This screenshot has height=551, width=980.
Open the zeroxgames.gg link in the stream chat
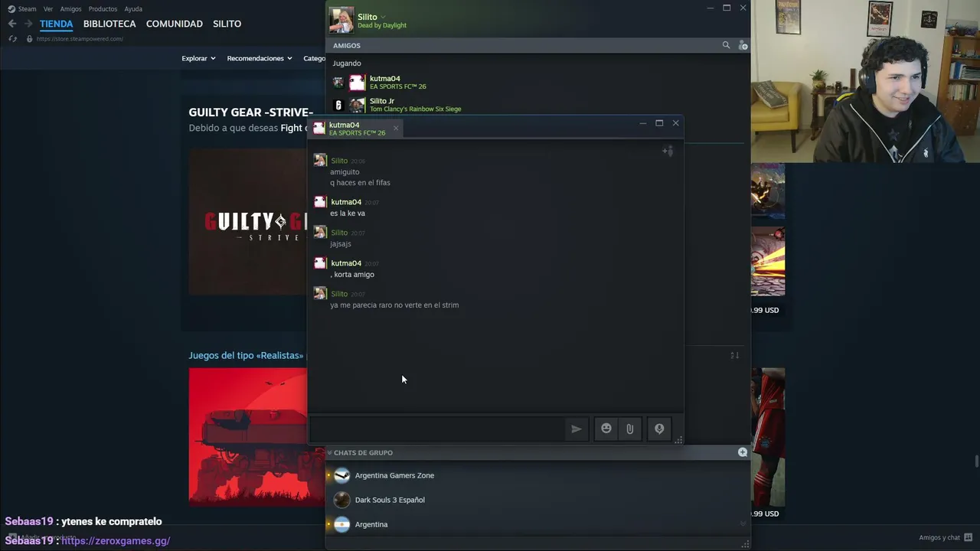click(116, 540)
